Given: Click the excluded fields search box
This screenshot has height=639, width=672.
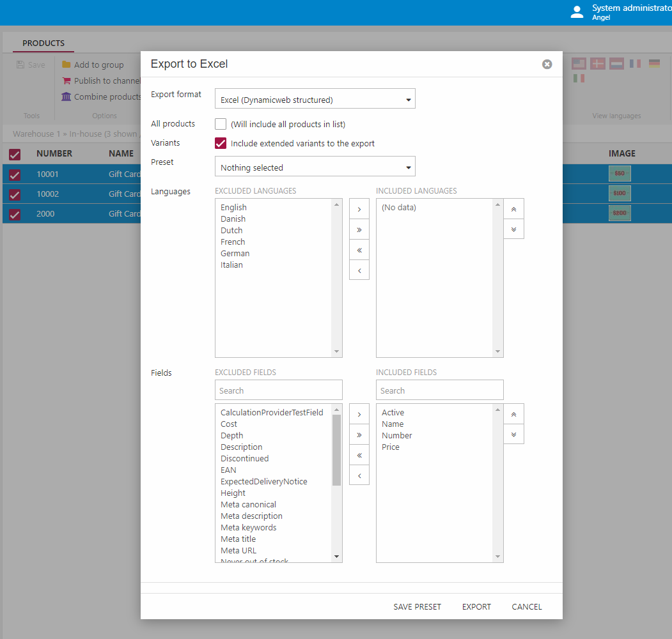Looking at the screenshot, I should pyautogui.click(x=278, y=390).
